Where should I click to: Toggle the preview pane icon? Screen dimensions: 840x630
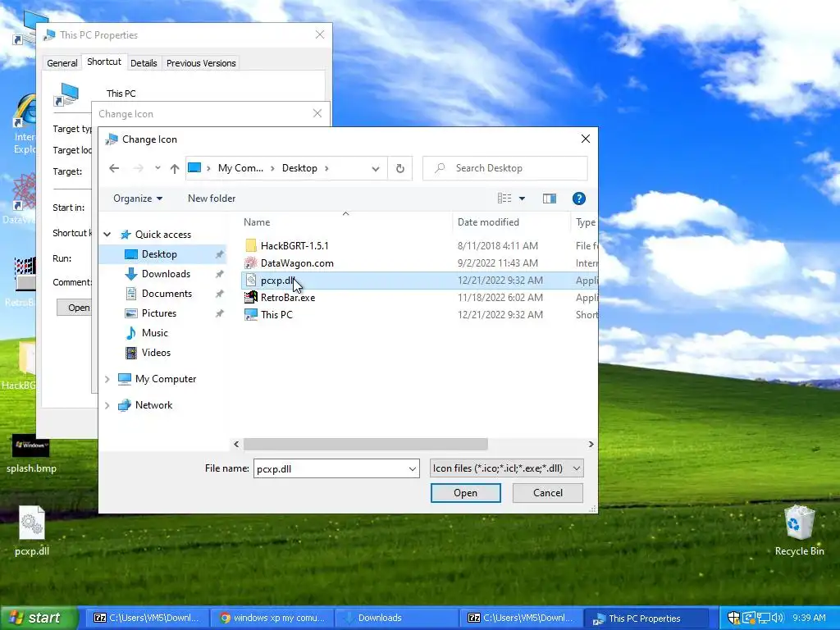(x=549, y=199)
